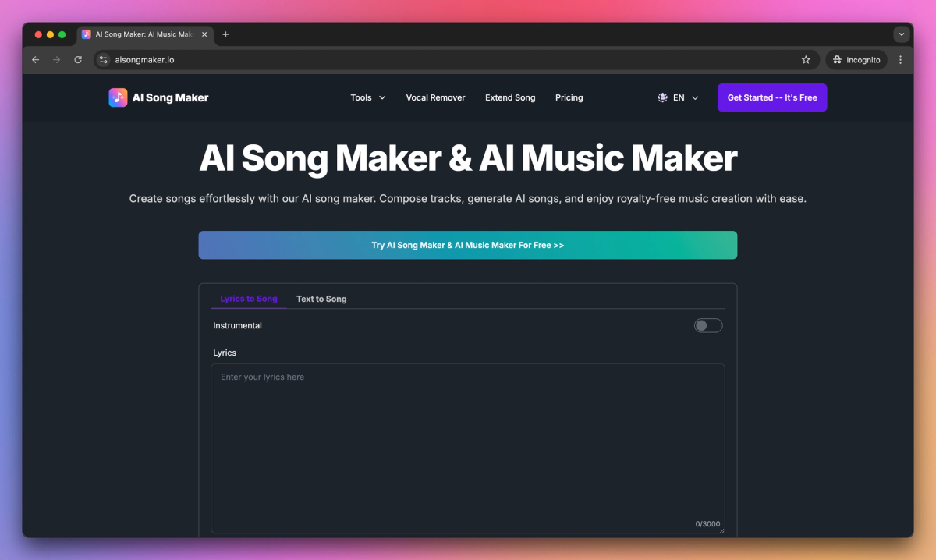Click the AI Song Maker & AI Music Maker heading
The width and height of the screenshot is (936, 560).
[x=468, y=158]
